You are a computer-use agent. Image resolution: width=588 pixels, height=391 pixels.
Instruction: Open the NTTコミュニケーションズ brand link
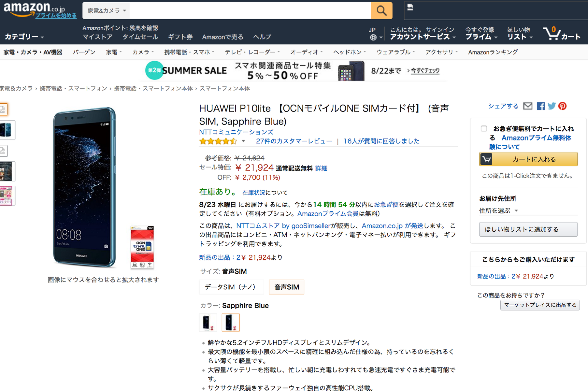click(236, 132)
